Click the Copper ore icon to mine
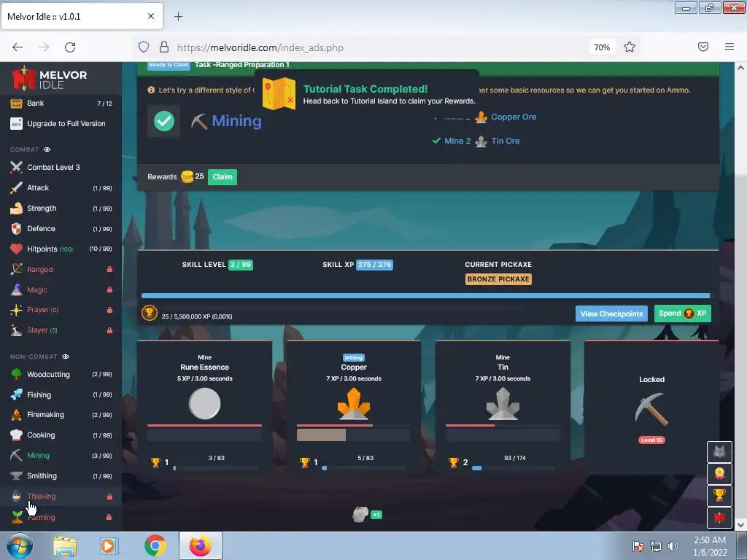Screen dimensions: 747x560 (x=354, y=404)
